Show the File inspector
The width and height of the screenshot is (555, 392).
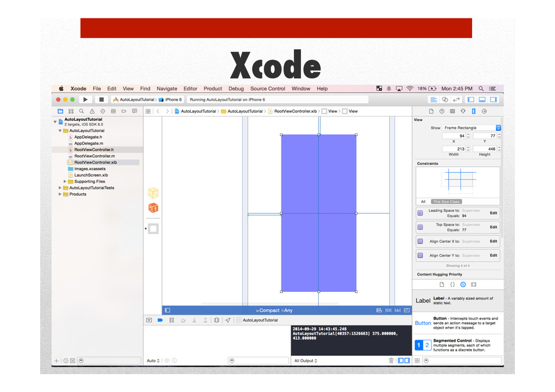click(x=431, y=112)
